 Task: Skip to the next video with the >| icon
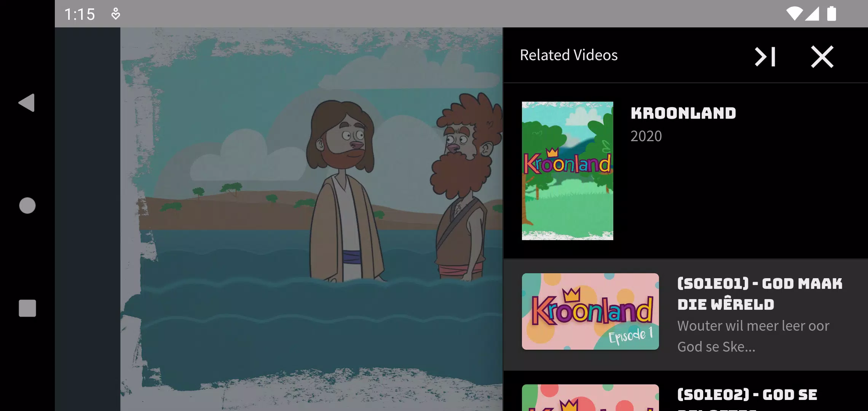pyautogui.click(x=765, y=57)
